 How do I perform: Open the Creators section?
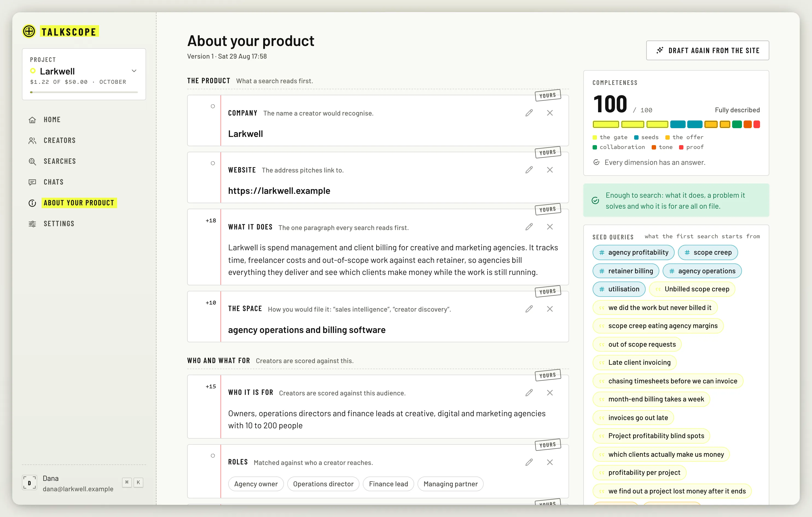(59, 140)
